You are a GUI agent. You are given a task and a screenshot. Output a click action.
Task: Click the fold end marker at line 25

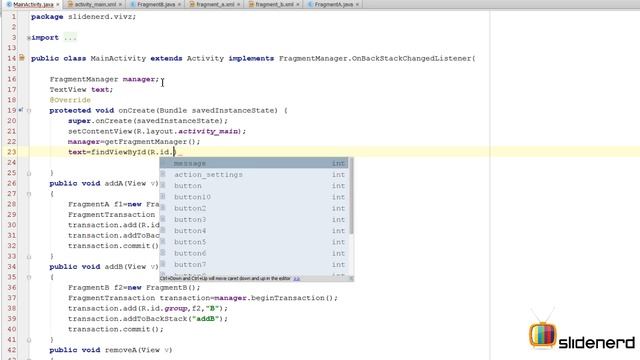pos(29,173)
